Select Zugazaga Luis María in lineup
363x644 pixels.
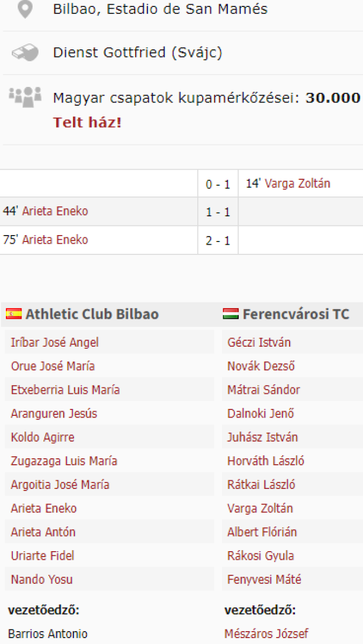click(x=64, y=461)
